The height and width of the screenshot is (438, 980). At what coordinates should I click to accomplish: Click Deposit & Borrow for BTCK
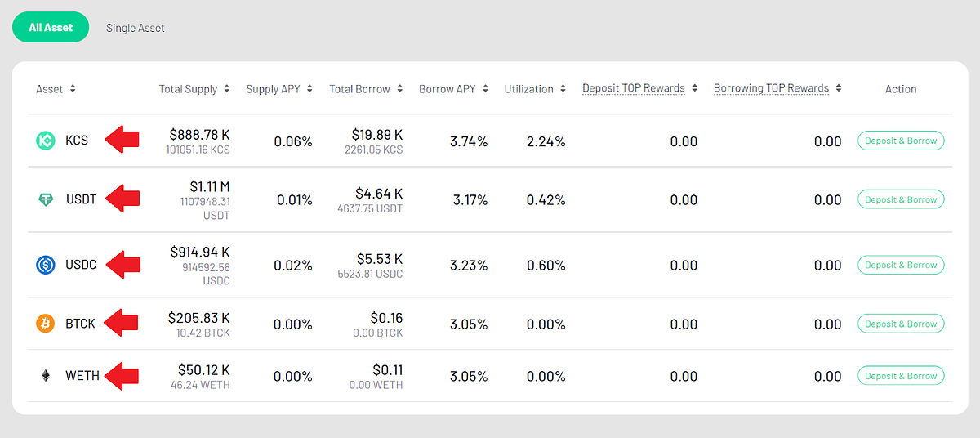coord(901,324)
